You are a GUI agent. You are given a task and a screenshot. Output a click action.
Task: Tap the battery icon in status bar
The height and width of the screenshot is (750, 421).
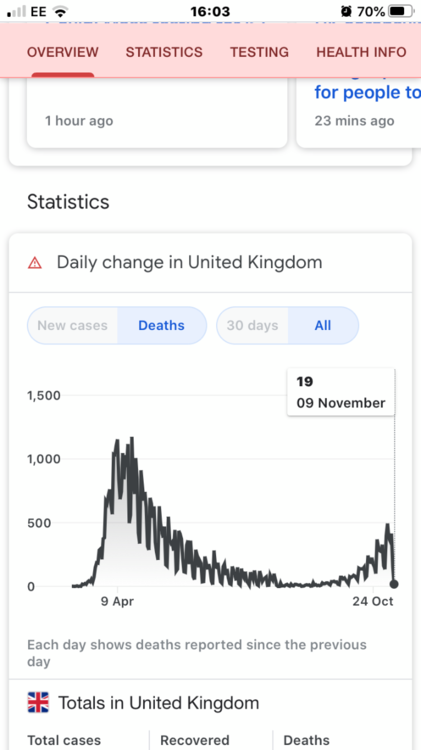pos(401,11)
